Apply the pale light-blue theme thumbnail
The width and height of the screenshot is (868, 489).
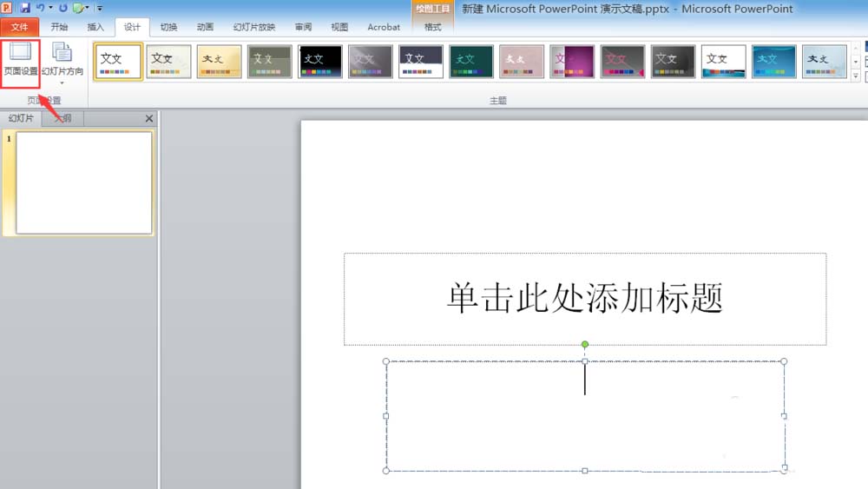(x=824, y=62)
